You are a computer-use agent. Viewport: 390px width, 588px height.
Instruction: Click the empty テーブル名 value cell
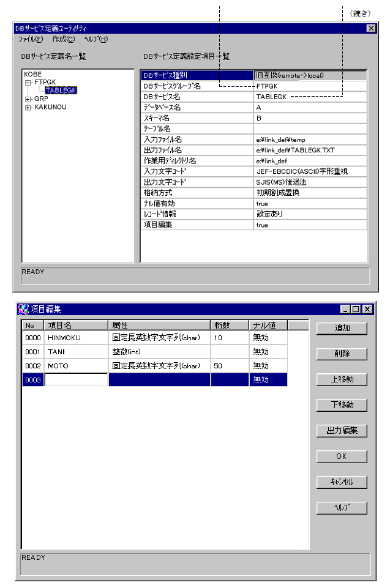tap(310, 129)
